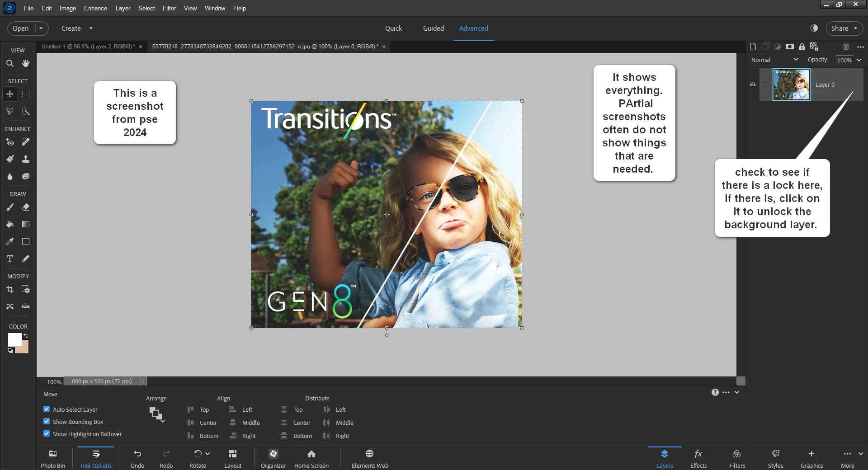The height and width of the screenshot is (470, 868).
Task: Select the Move tool
Action: coord(9,94)
